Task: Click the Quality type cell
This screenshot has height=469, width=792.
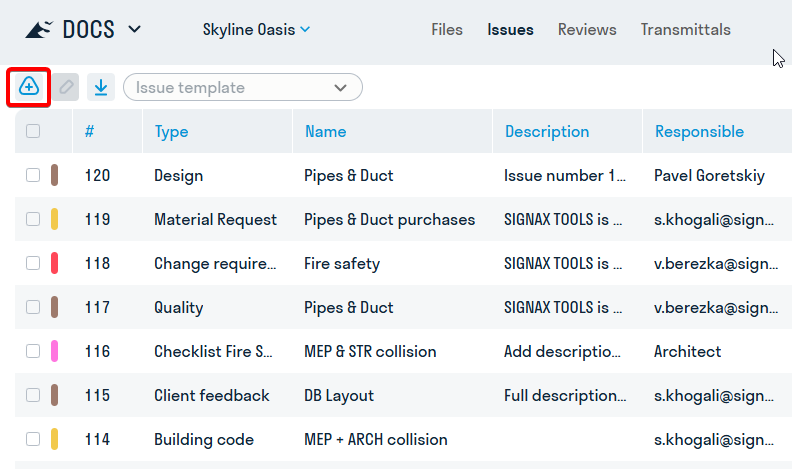Action: (x=178, y=307)
